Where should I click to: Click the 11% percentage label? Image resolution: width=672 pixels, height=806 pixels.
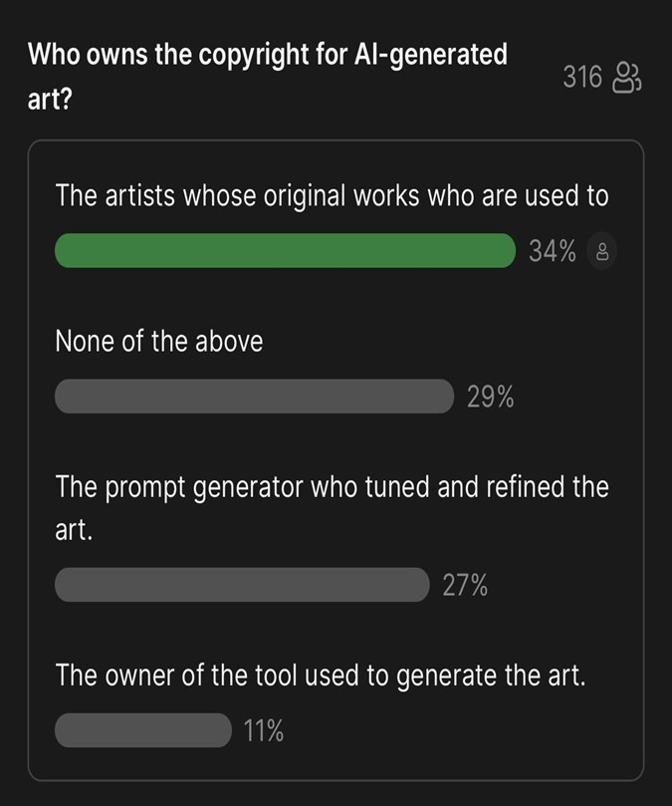tap(264, 731)
